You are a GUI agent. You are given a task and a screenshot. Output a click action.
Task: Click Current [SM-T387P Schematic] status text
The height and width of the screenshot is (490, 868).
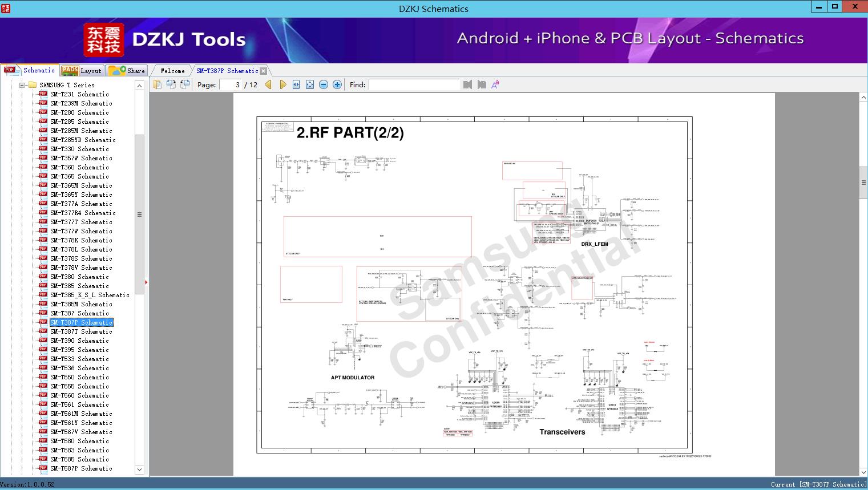(x=818, y=484)
